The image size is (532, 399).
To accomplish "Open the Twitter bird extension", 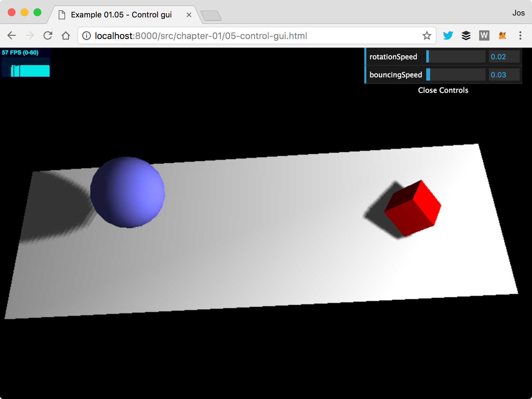I will click(x=448, y=35).
